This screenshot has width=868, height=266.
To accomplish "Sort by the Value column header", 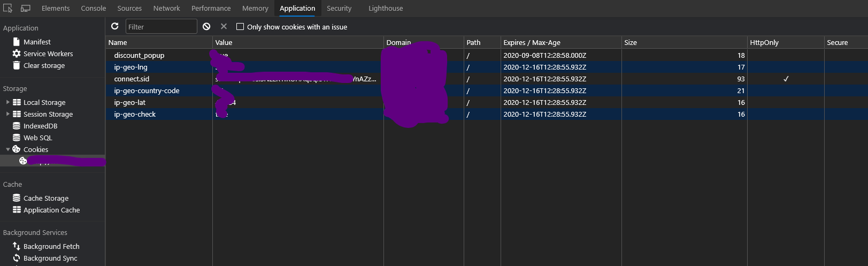I will pos(298,42).
